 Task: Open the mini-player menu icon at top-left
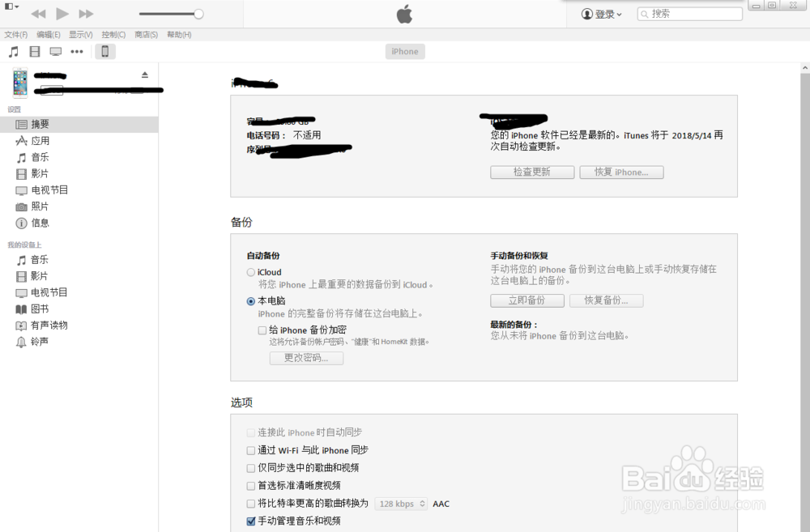click(x=11, y=6)
